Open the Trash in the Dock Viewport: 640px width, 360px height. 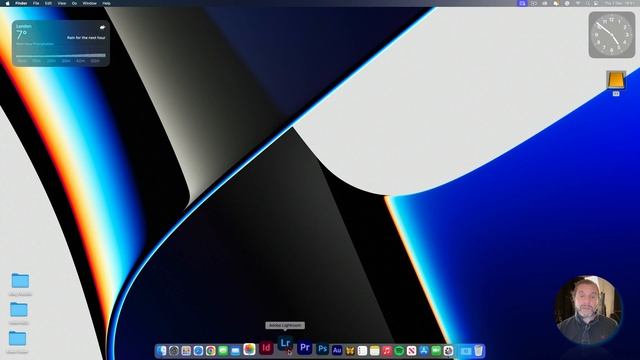coord(478,350)
